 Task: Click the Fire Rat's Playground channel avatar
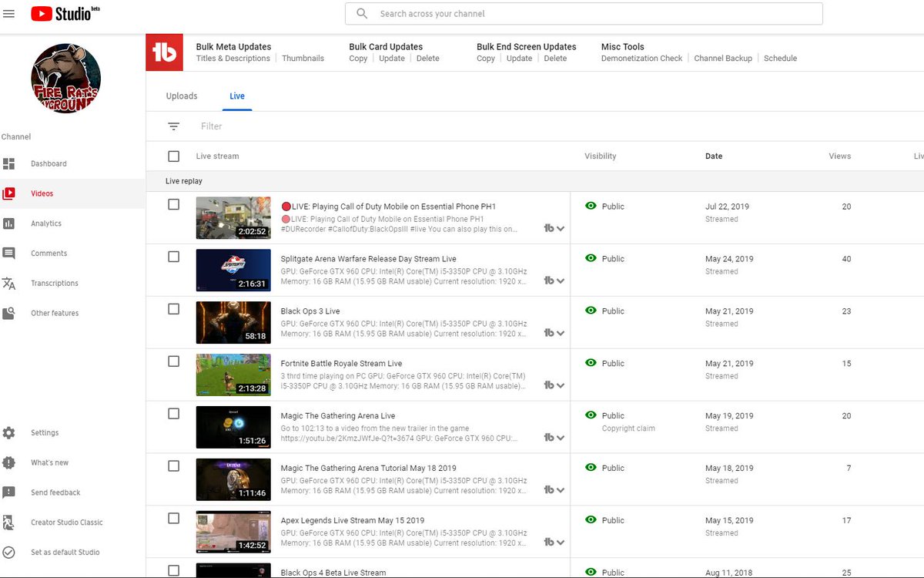tap(65, 78)
